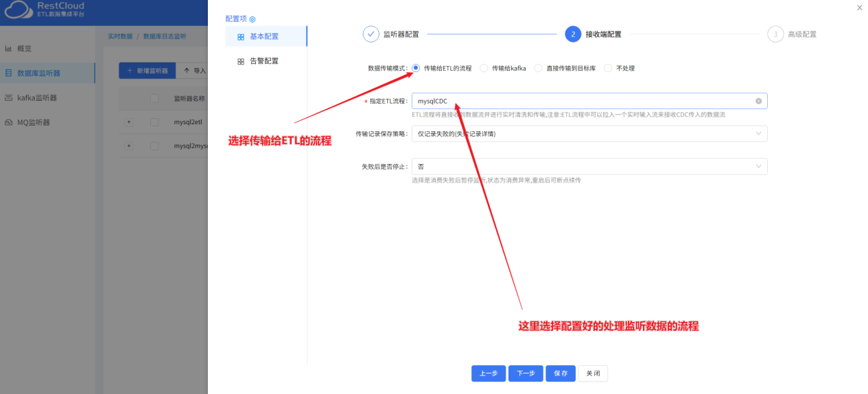The image size is (868, 394).
Task: Click 新增监听器 button
Action: click(147, 71)
